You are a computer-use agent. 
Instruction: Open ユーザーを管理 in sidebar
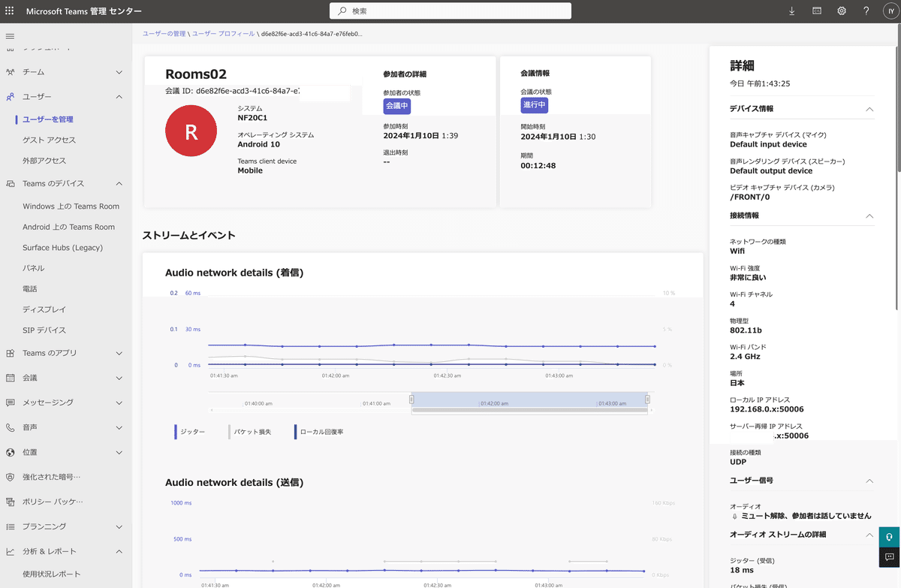48,119
